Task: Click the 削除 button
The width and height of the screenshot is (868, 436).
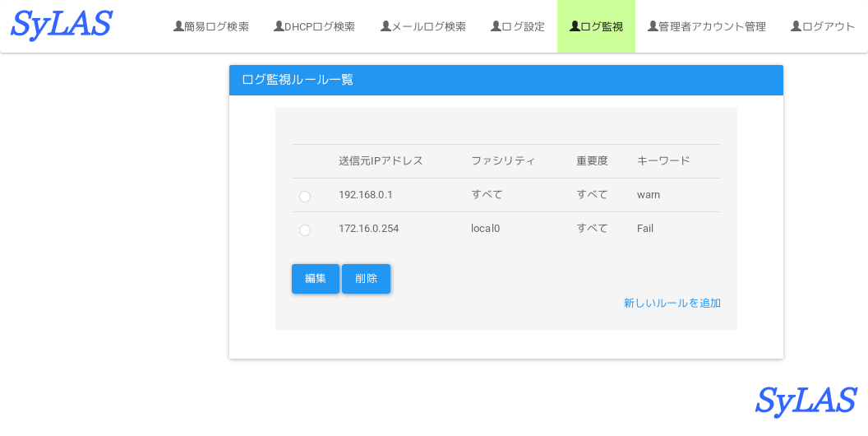Action: [366, 279]
